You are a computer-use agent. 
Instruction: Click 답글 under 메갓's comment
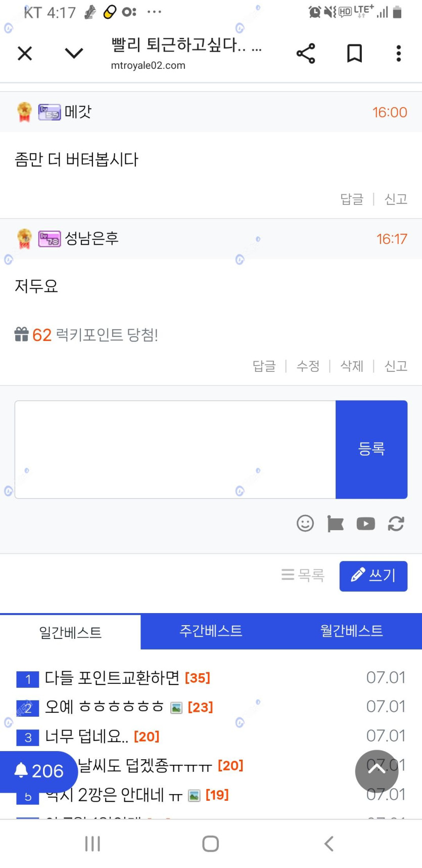point(352,199)
